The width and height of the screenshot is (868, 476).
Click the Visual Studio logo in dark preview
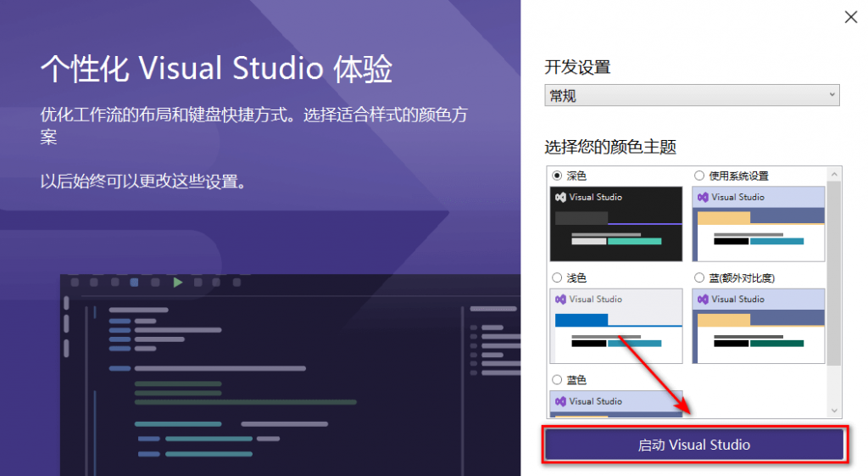tap(561, 197)
